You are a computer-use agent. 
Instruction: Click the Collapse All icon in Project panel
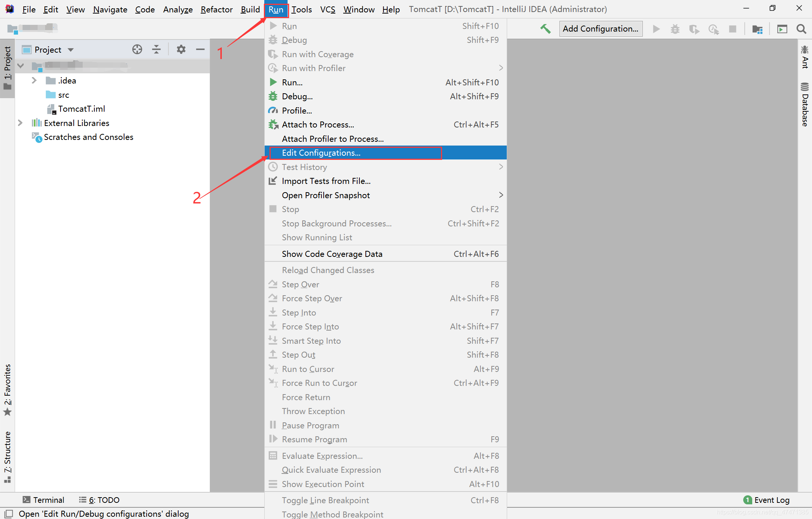156,49
